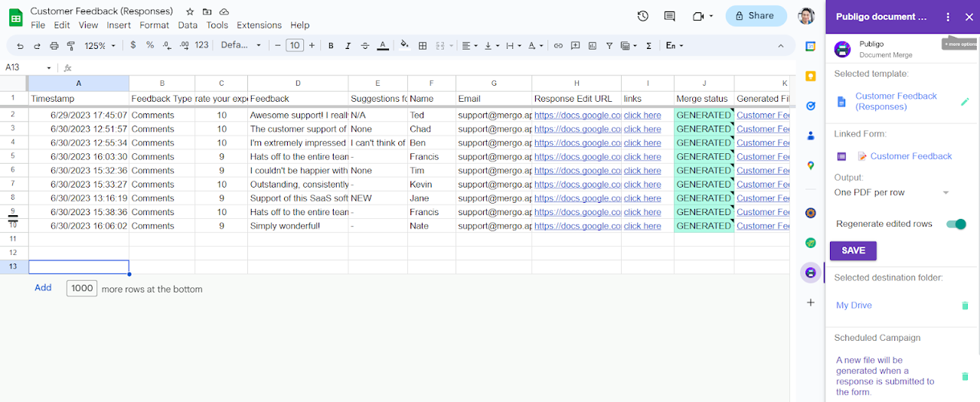Insert a comment from toolbar
980x402 pixels.
pyautogui.click(x=575, y=46)
